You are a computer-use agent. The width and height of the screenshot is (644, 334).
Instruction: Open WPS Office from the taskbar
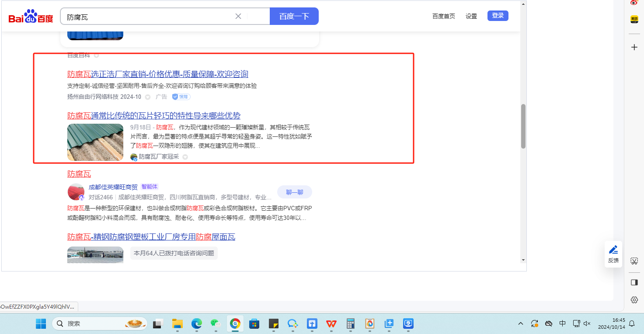[x=331, y=324]
